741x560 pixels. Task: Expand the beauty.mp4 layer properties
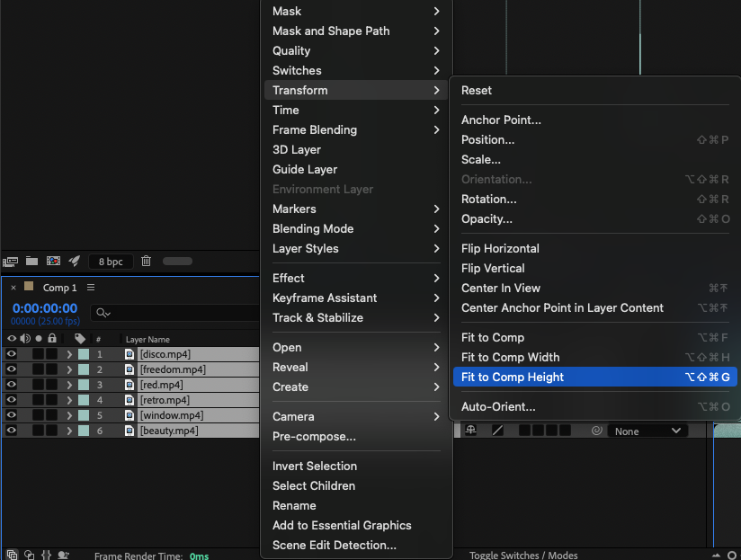(x=69, y=431)
